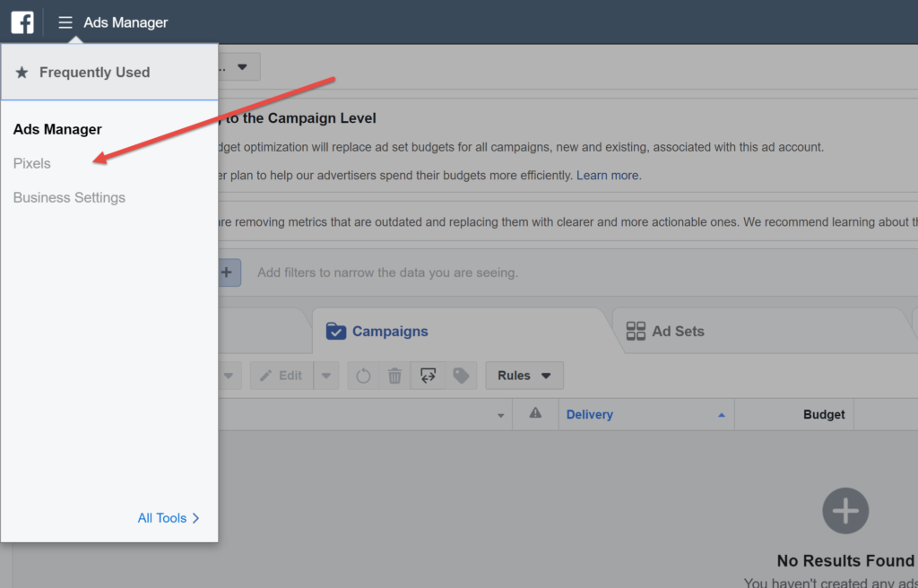This screenshot has width=918, height=588.
Task: Click the Ads Manager header title
Action: [x=126, y=22]
